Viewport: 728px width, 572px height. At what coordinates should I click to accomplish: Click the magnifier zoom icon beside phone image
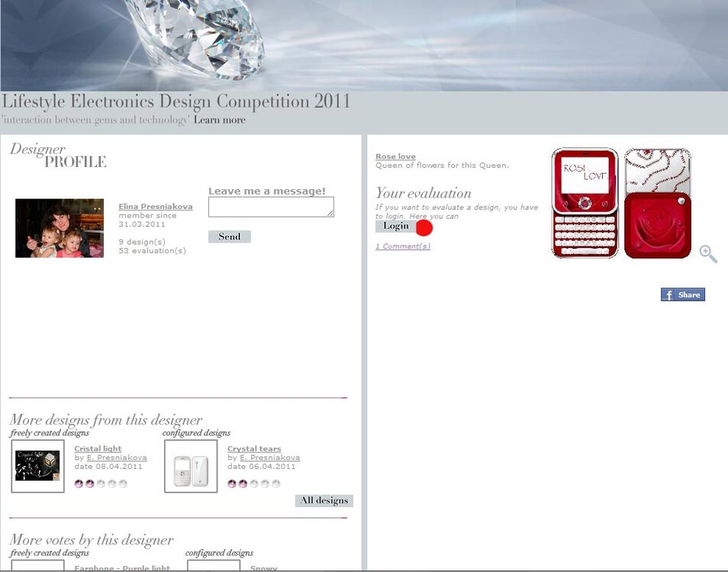coord(708,254)
